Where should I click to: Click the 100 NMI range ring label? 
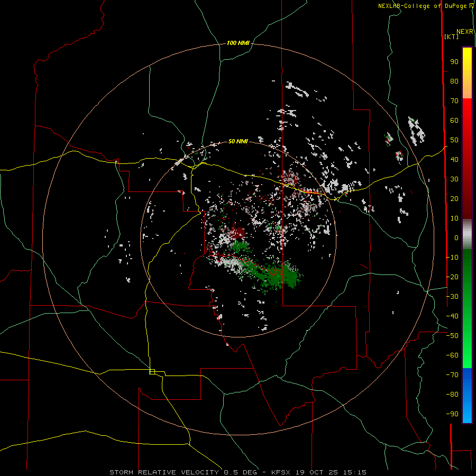[238, 43]
